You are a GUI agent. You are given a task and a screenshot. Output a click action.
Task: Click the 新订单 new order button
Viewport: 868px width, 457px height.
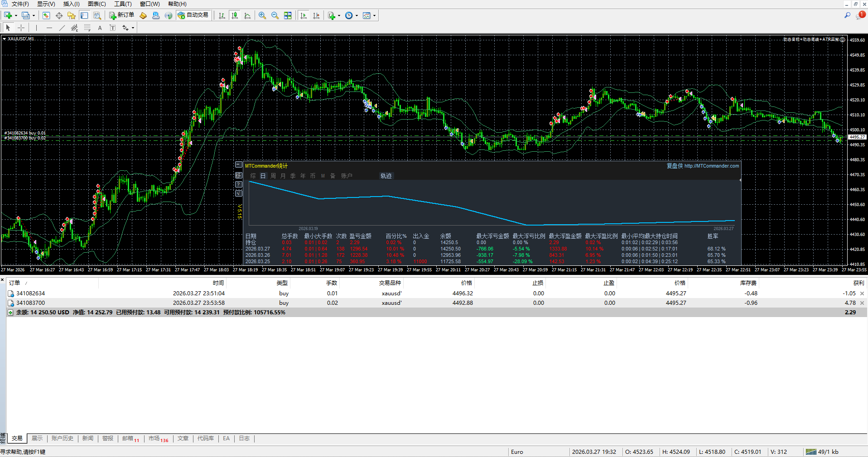(x=121, y=15)
